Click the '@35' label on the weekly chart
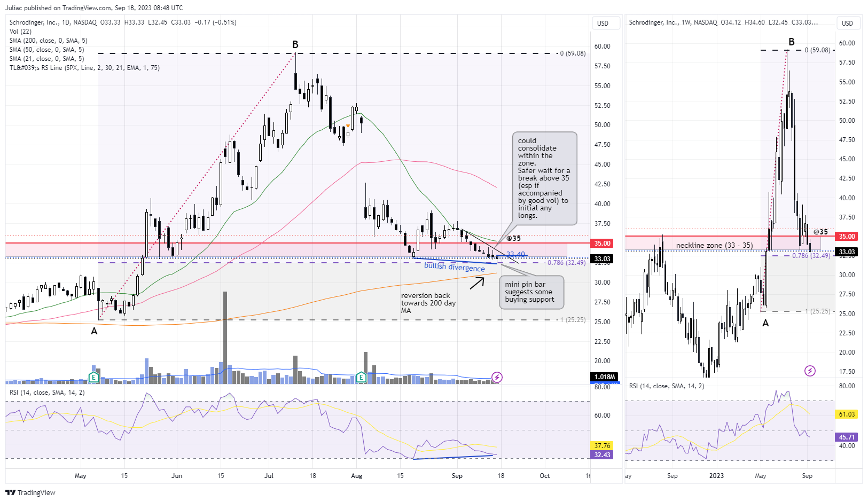The height and width of the screenshot is (502, 868). click(x=820, y=232)
